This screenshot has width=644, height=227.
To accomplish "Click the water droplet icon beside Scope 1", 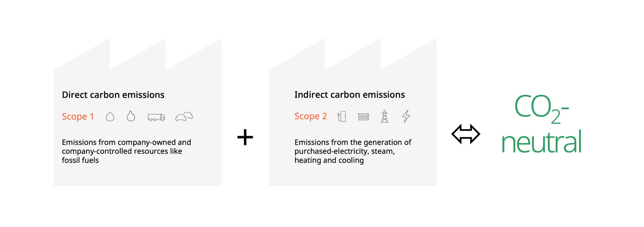I will [110, 117].
